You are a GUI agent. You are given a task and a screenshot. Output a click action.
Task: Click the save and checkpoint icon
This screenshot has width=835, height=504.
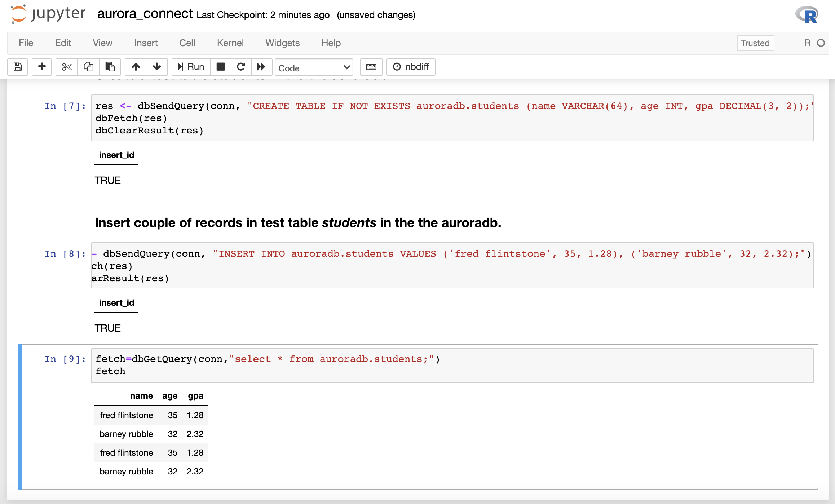[18, 67]
